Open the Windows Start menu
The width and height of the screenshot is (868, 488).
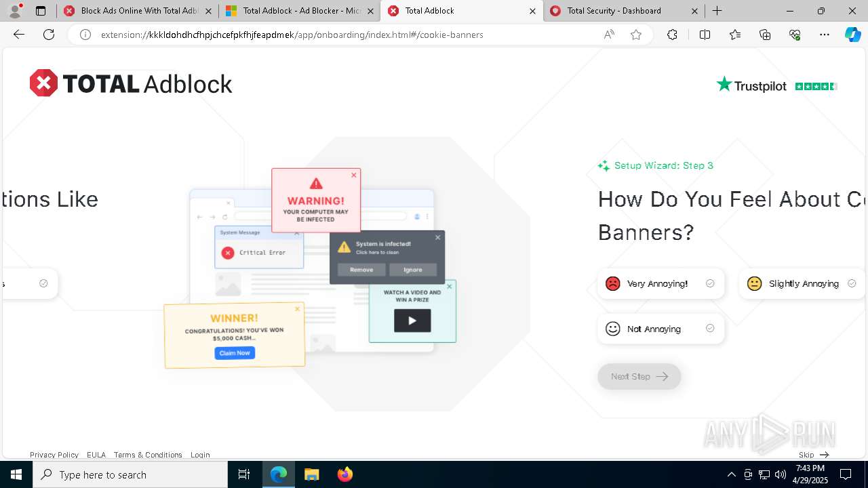click(x=16, y=474)
